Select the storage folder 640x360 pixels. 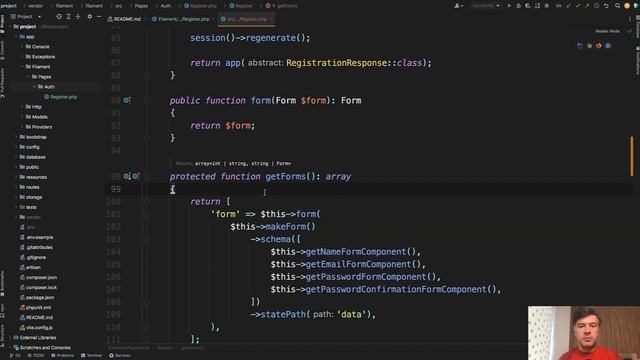[x=31, y=197]
